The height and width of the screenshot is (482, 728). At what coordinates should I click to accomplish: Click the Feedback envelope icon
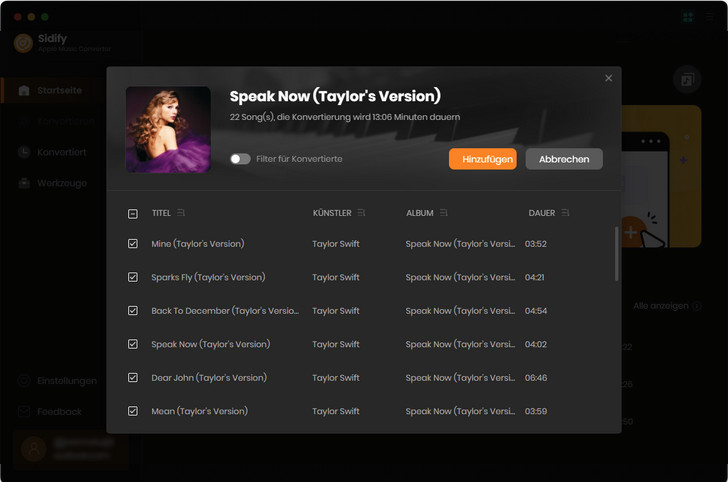[24, 411]
